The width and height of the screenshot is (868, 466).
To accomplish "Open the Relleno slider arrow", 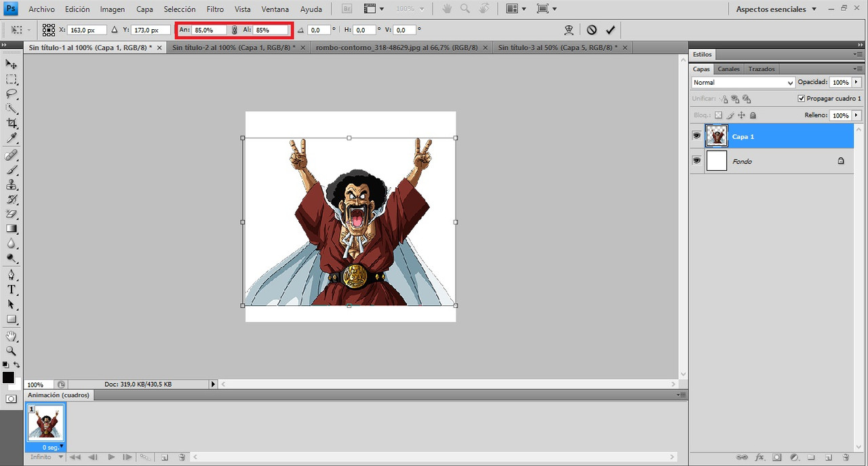I will pyautogui.click(x=856, y=115).
